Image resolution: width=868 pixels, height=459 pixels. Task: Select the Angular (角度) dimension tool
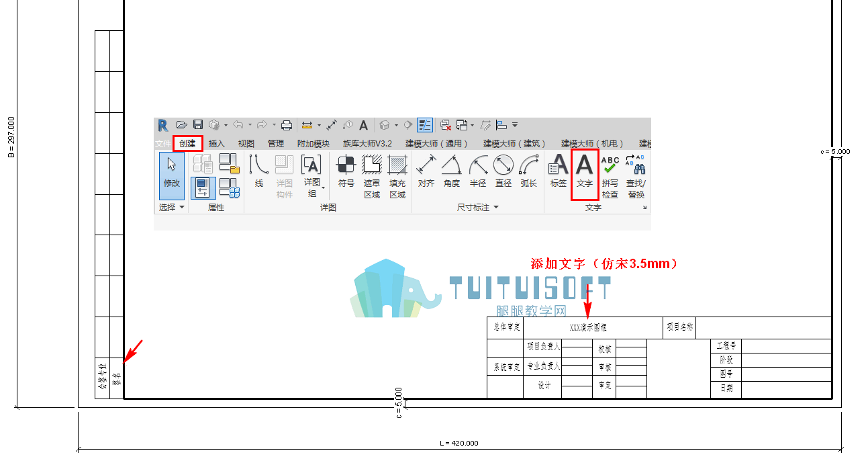tap(452, 171)
